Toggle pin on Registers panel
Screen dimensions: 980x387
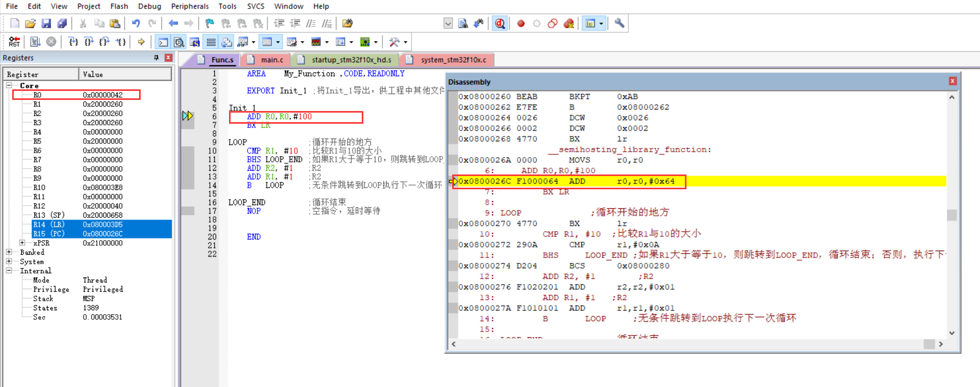(x=156, y=58)
